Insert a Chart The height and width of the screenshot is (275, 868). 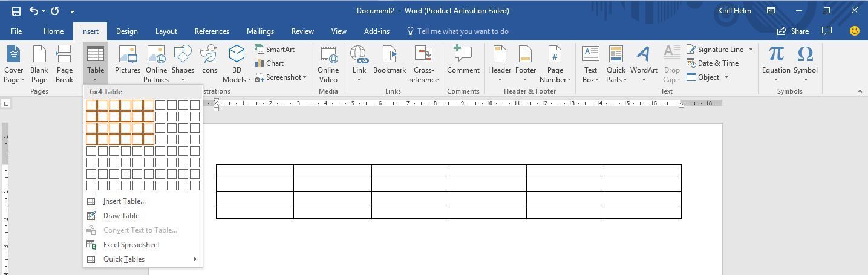tap(270, 63)
